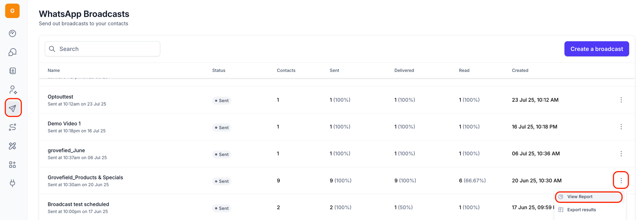Open the add-widgets grid icon in sidebar

[x=13, y=165]
